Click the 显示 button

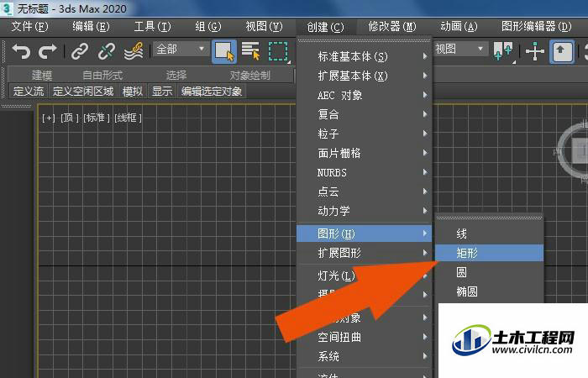point(162,91)
